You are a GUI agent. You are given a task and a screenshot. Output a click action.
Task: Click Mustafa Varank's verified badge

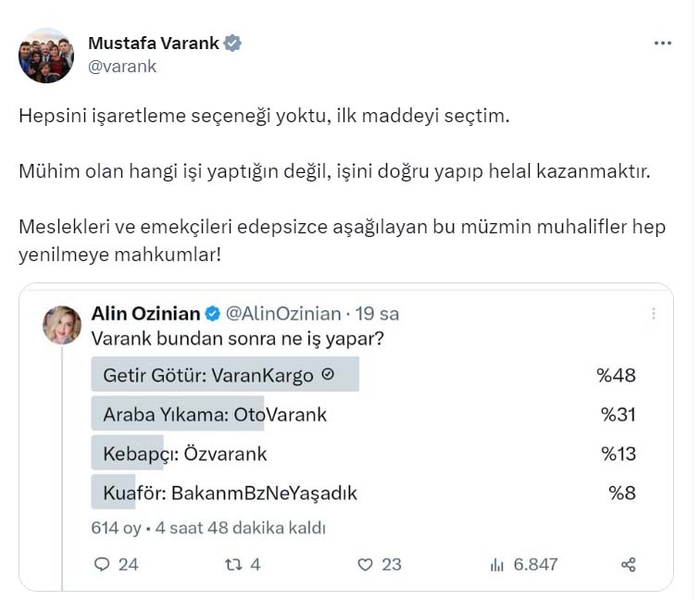click(233, 43)
